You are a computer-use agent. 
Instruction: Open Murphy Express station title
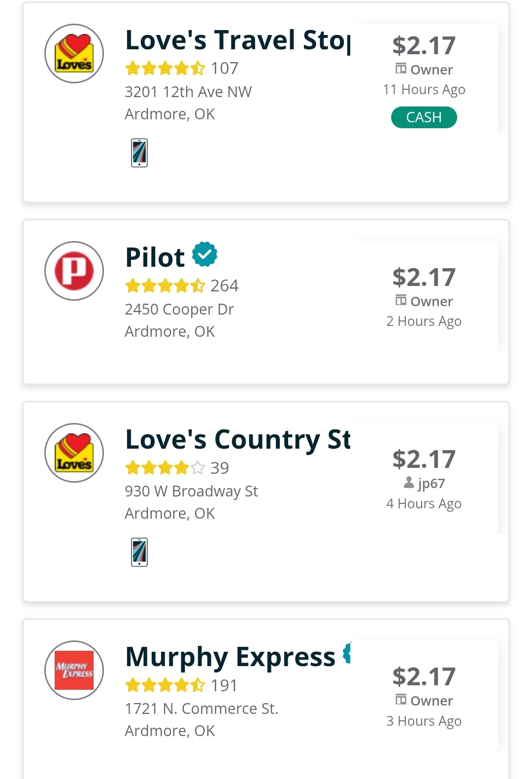231,657
